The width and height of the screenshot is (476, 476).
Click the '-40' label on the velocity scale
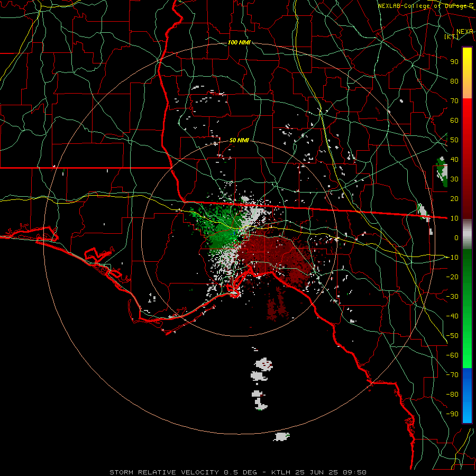pyautogui.click(x=452, y=316)
